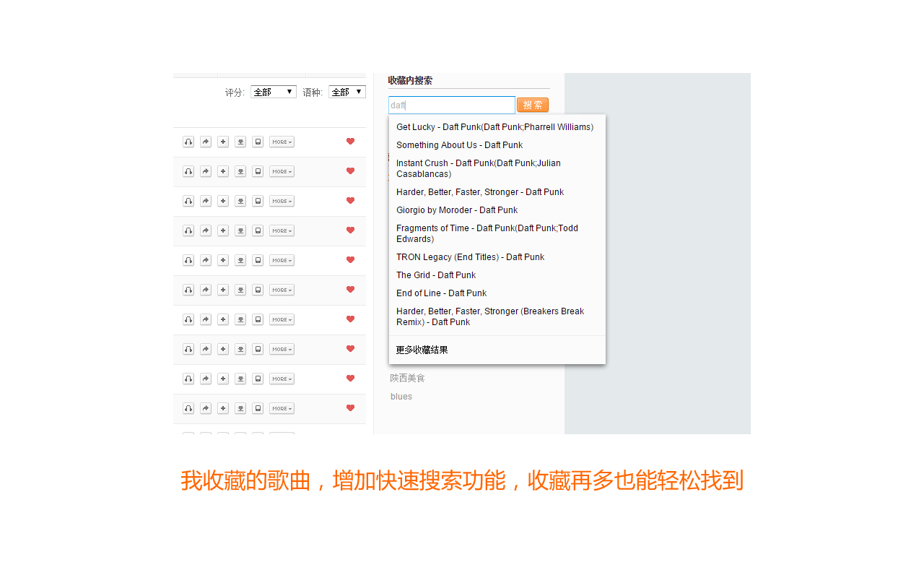Select 'Giorgio by Moroder - Daft Punk' suggestion

[x=497, y=210]
